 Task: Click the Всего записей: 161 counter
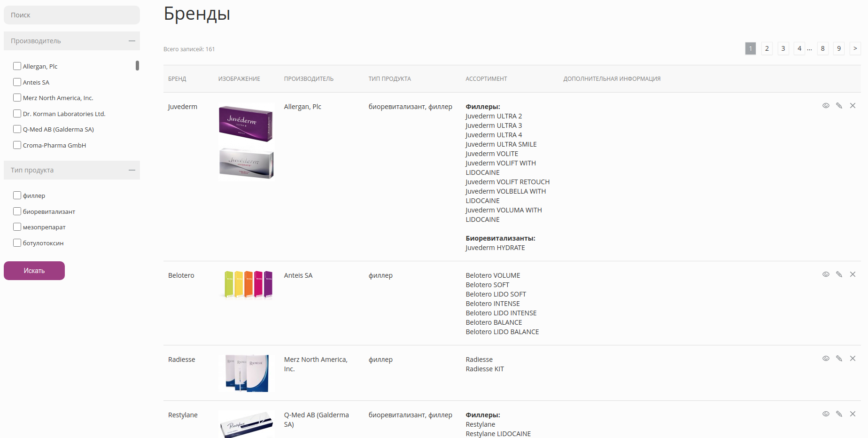[x=189, y=49]
